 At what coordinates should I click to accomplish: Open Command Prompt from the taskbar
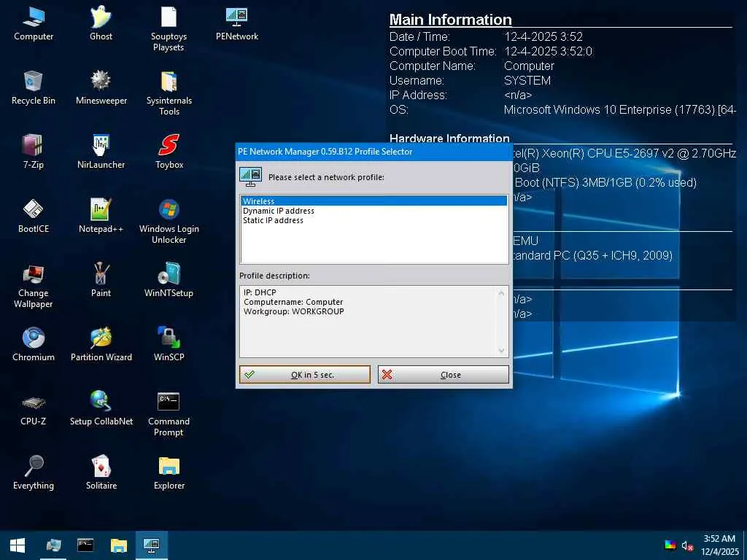[86, 545]
